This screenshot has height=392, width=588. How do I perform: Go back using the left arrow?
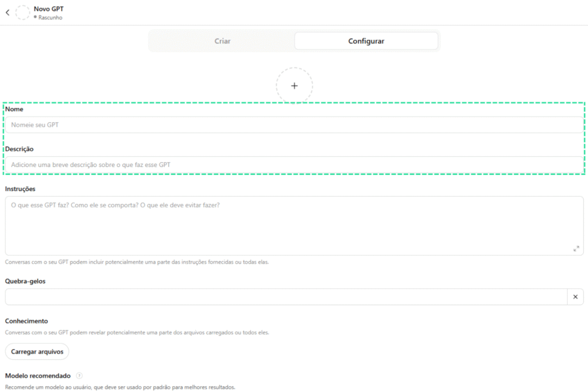pos(7,13)
